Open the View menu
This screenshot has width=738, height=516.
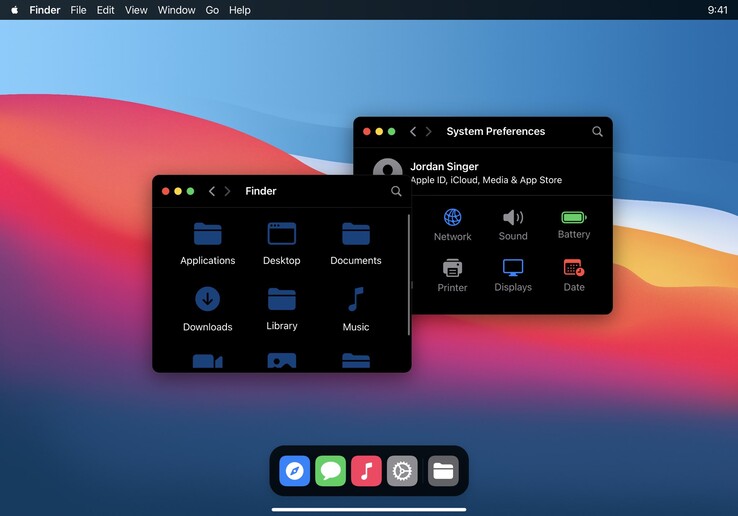136,10
